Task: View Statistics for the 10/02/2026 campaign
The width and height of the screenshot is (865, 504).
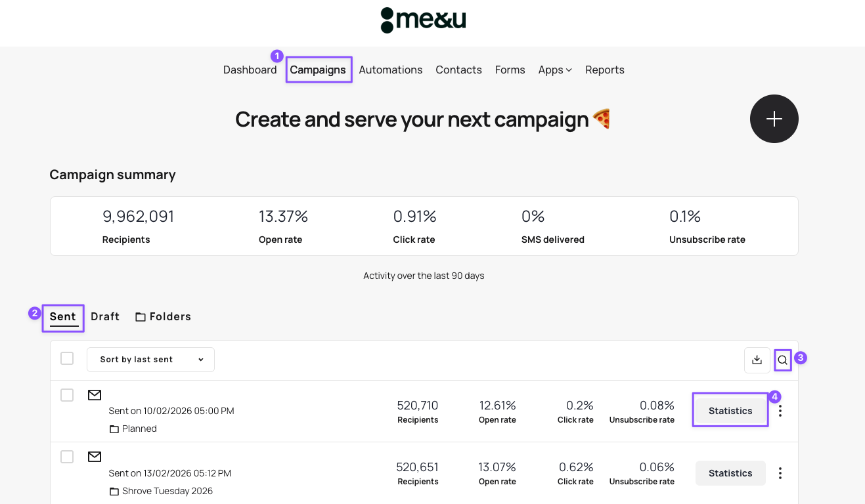Action: [730, 411]
